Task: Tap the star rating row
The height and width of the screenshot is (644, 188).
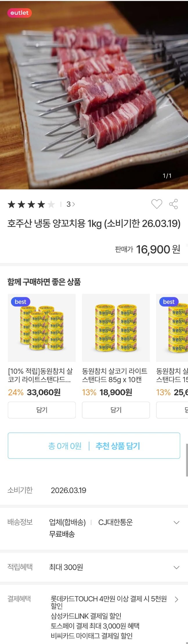Action: click(31, 204)
